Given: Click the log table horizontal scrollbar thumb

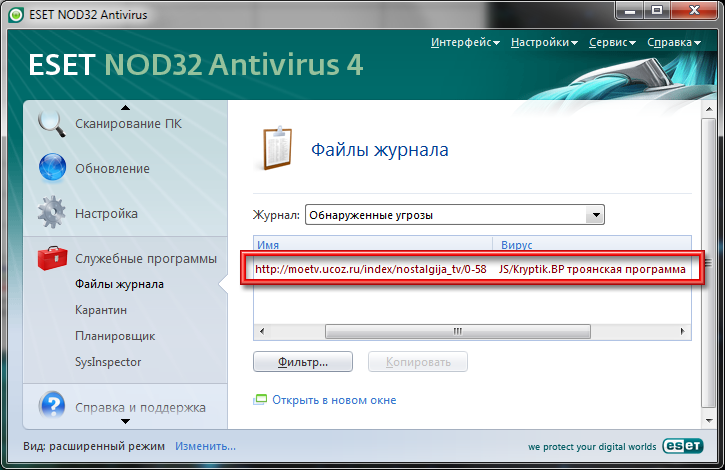Looking at the screenshot, I should (458, 331).
